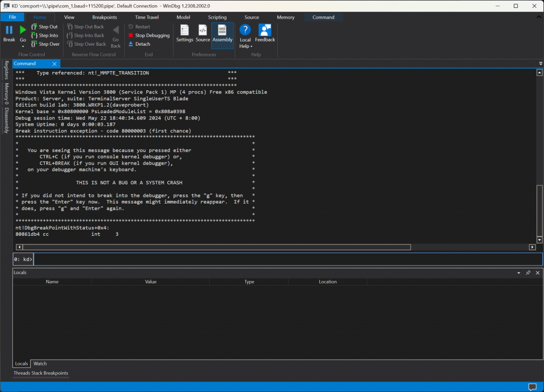Open the Source ribbon tab
The image size is (544, 392).
pyautogui.click(x=251, y=17)
